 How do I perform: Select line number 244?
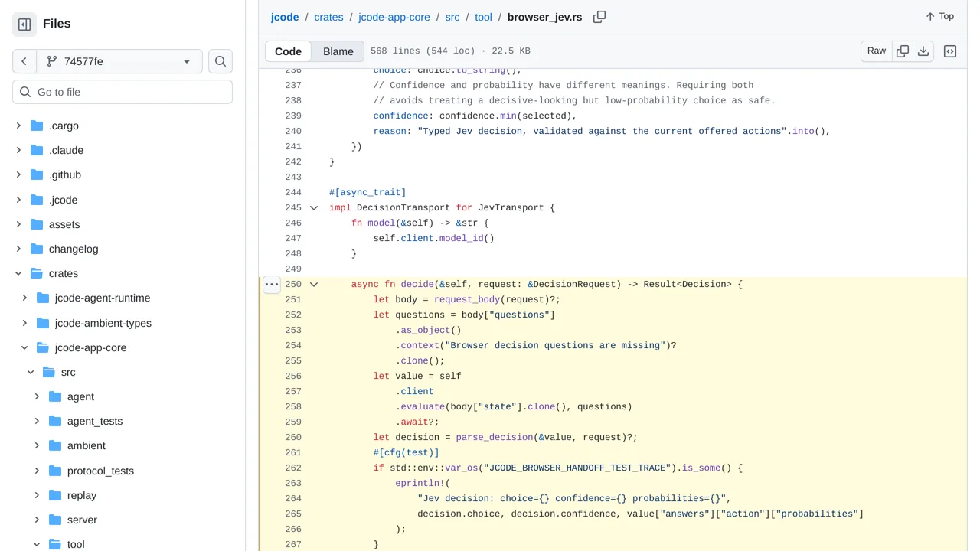292,192
